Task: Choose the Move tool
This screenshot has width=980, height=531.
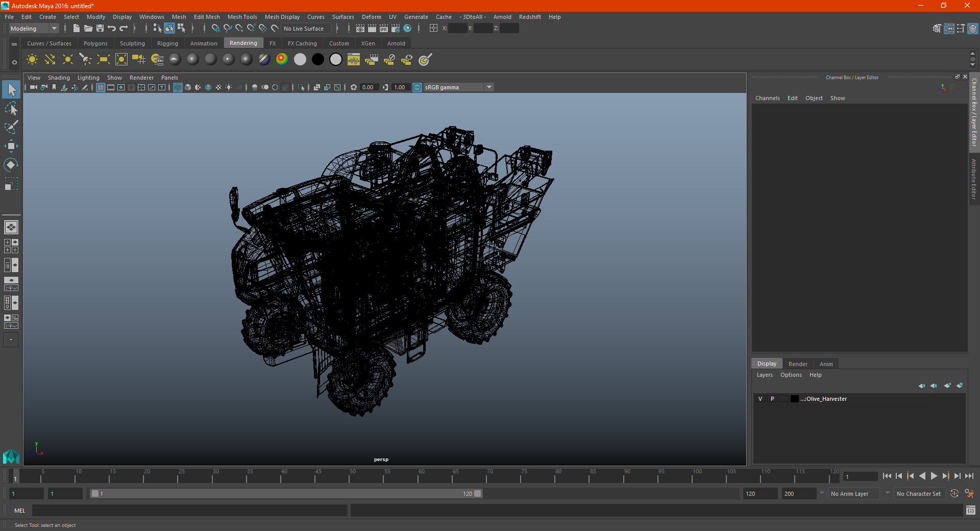Action: tap(11, 146)
